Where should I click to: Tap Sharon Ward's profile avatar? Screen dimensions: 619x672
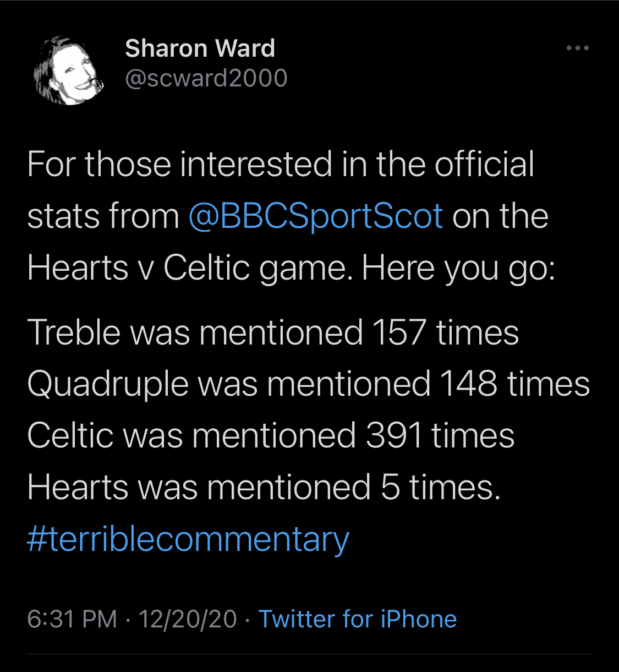(68, 70)
